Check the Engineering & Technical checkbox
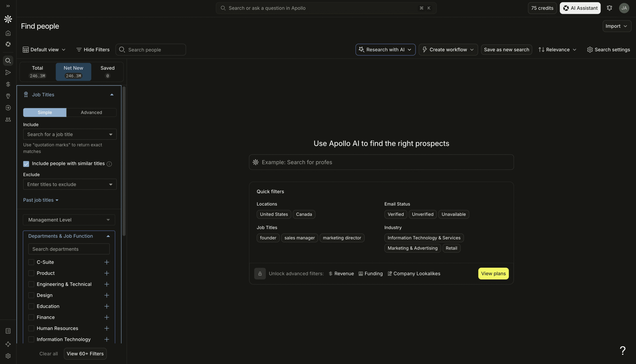The height and width of the screenshot is (364, 636). click(31, 284)
